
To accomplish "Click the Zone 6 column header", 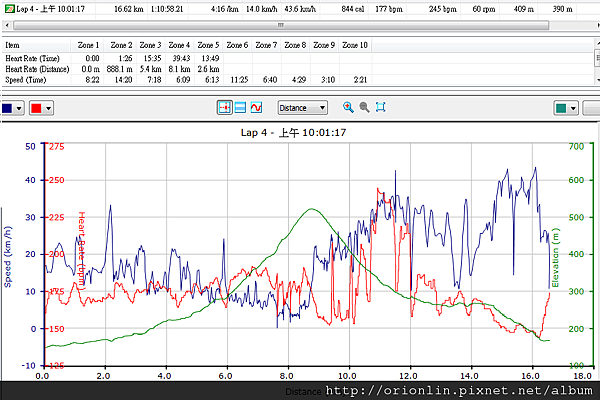I will tap(237, 45).
